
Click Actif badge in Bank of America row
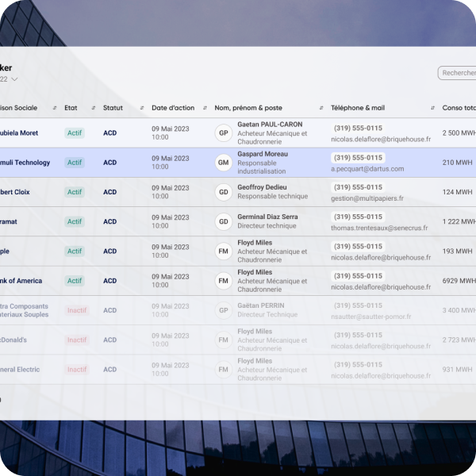[x=75, y=281]
